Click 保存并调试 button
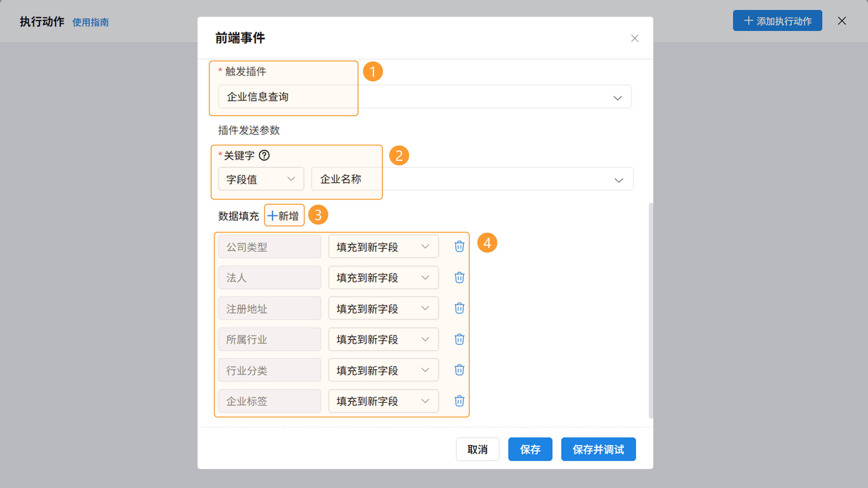The height and width of the screenshot is (488, 868). pos(598,449)
